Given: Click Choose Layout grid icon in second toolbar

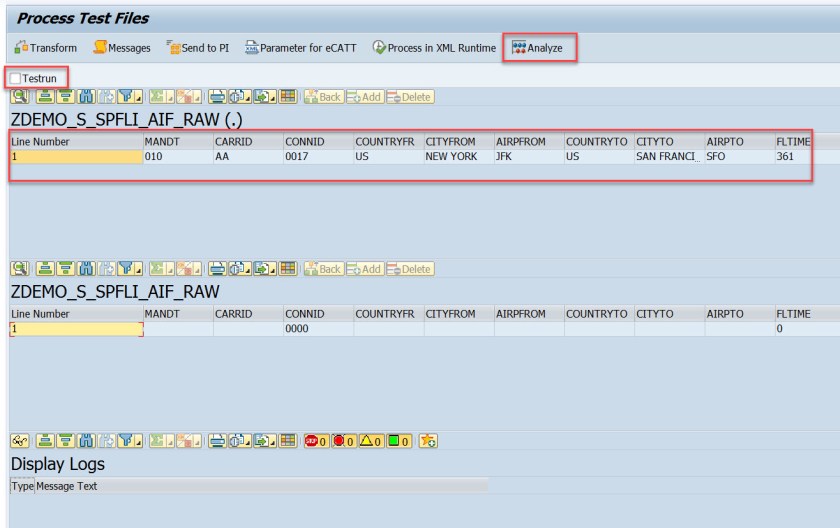Looking at the screenshot, I should 288,269.
